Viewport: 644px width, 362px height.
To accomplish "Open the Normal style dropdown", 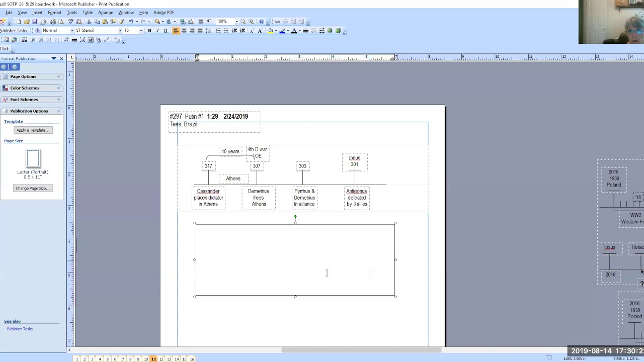I will [x=72, y=31].
